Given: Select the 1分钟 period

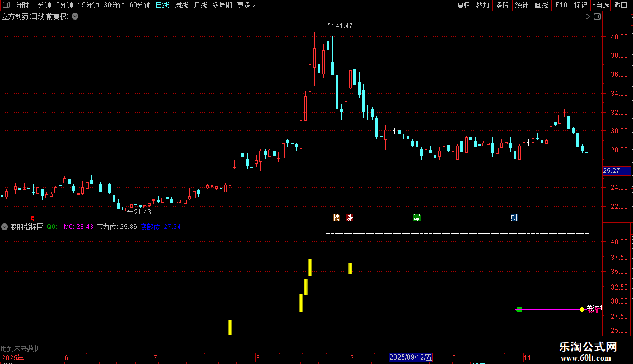Looking at the screenshot, I should pyautogui.click(x=43, y=5).
